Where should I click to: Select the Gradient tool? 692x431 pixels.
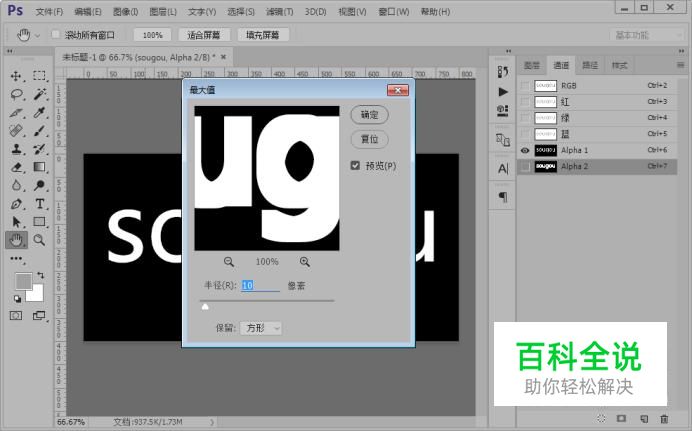(x=39, y=167)
